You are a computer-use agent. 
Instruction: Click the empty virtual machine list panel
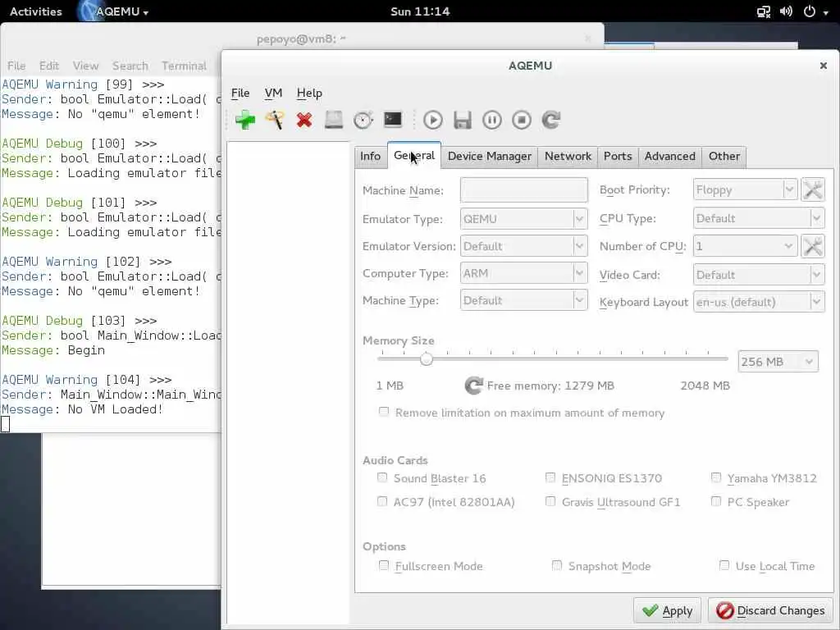tap(288, 382)
